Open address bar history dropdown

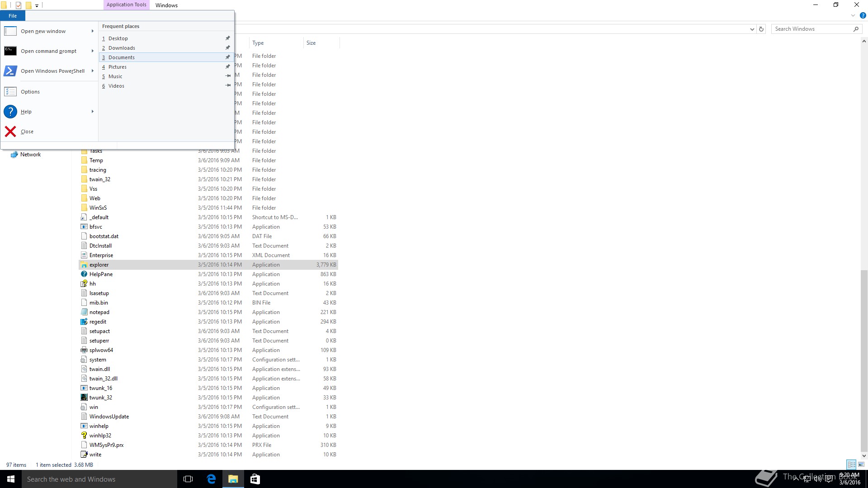pos(752,29)
